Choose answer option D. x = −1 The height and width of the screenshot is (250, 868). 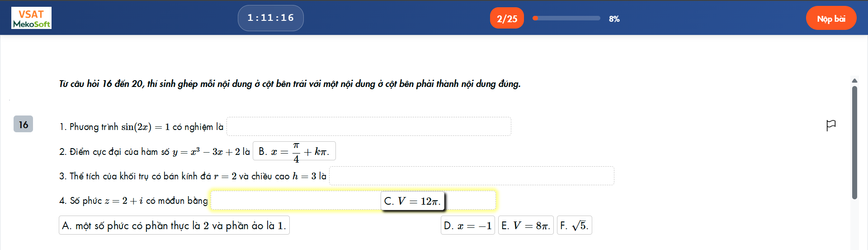tap(467, 226)
